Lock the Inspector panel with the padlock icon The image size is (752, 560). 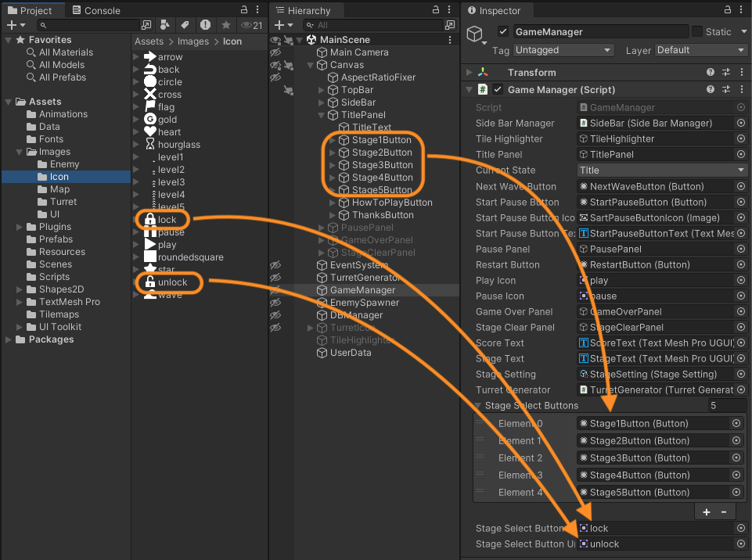pos(728,9)
